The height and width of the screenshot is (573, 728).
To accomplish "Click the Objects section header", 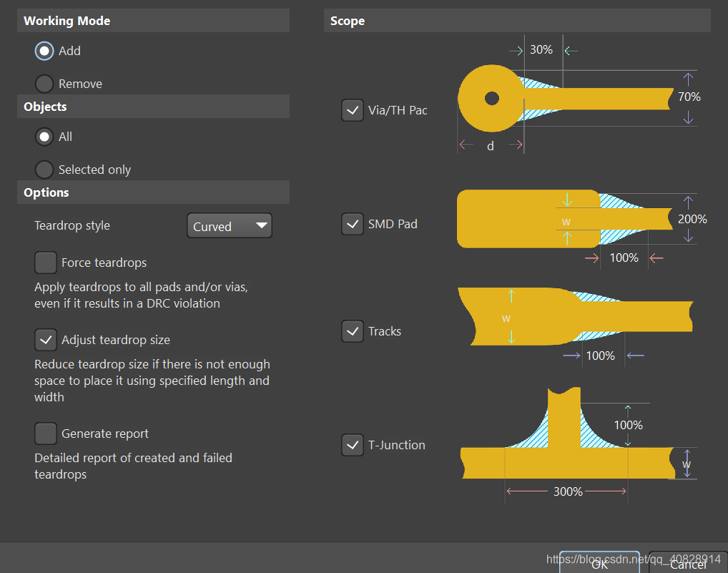I will (x=153, y=107).
